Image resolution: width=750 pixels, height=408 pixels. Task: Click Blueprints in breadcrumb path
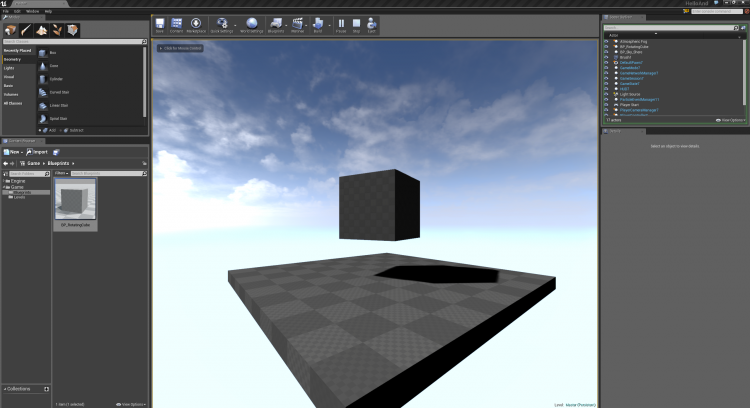coord(58,164)
